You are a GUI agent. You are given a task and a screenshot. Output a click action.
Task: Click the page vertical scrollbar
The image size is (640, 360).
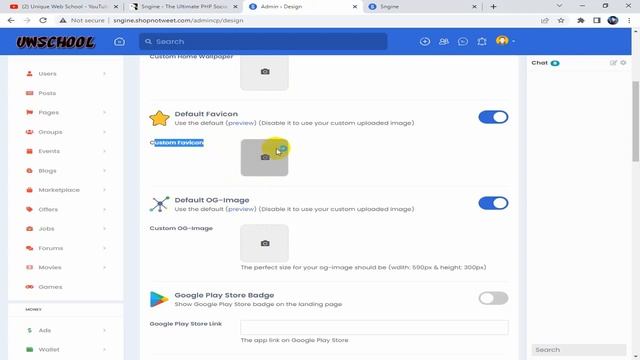point(636,121)
